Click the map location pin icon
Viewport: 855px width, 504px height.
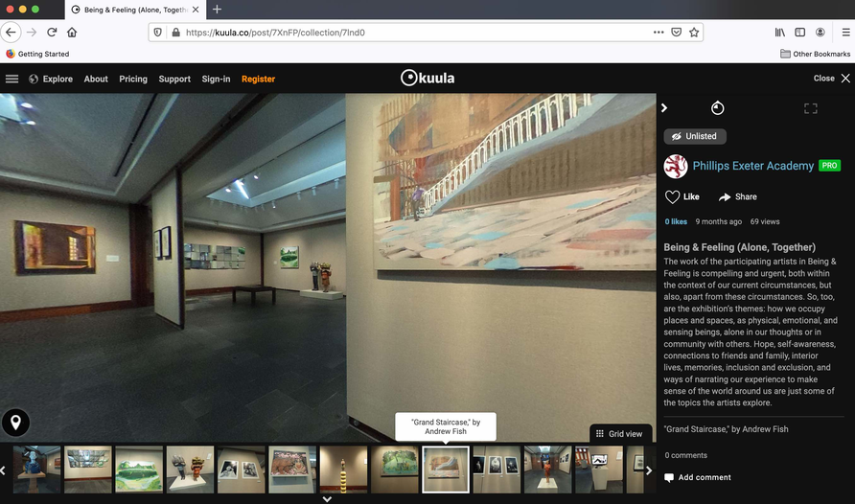16,422
